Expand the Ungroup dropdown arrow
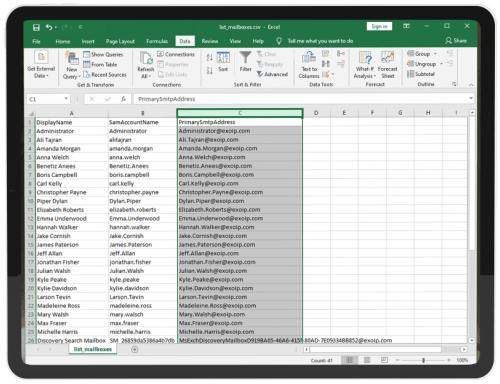Viewport: 500px width, 384px height. [x=441, y=64]
